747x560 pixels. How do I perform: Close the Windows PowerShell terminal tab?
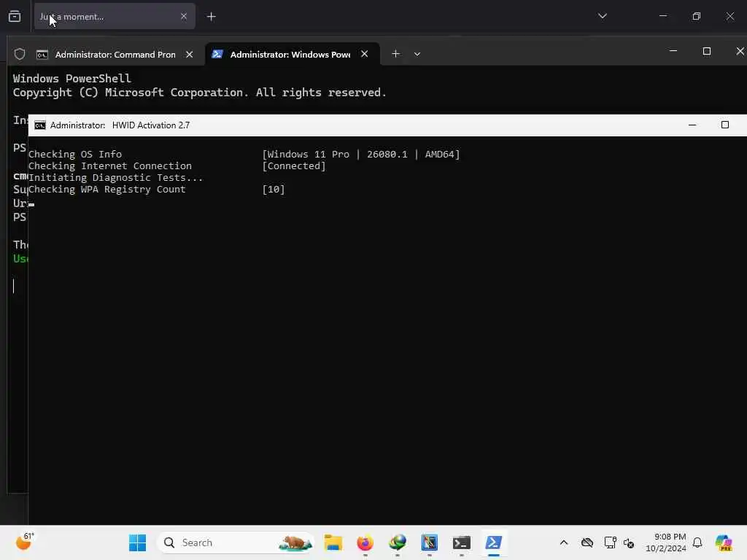365,54
